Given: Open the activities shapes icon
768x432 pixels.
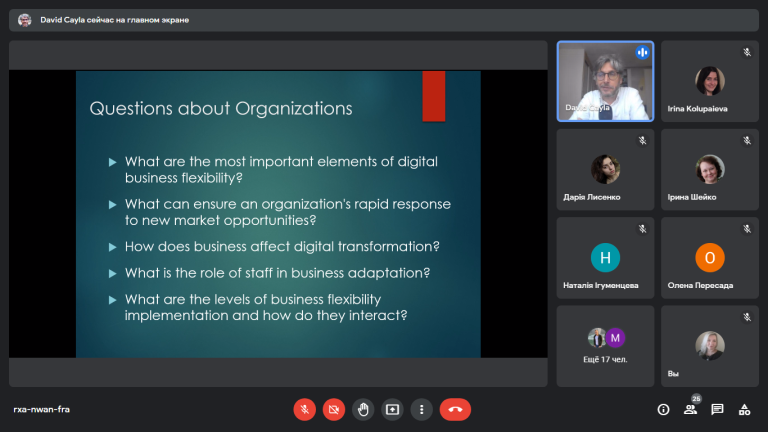Looking at the screenshot, I should (744, 409).
